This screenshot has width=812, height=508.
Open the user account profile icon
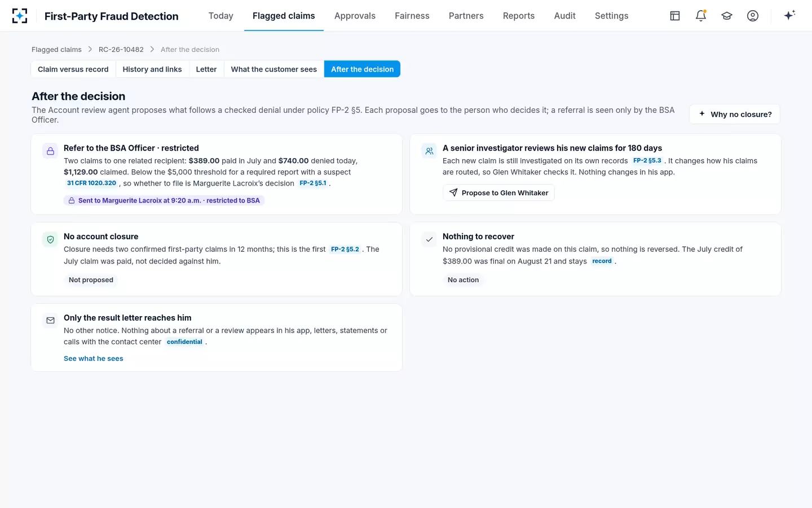753,16
